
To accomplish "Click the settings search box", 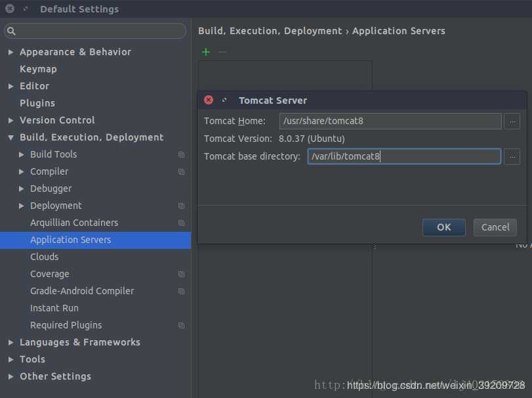I will (x=95, y=32).
